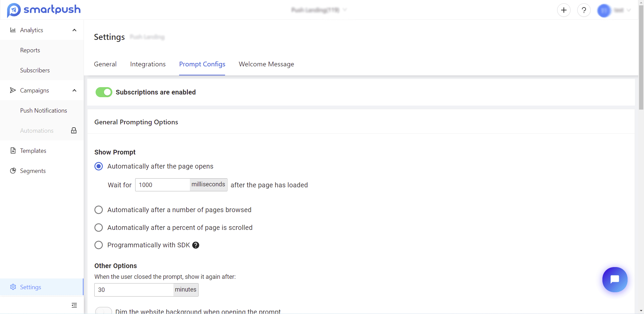Viewport: 644px width, 314px height.
Task: Go to Subscribers page
Action: coord(35,70)
